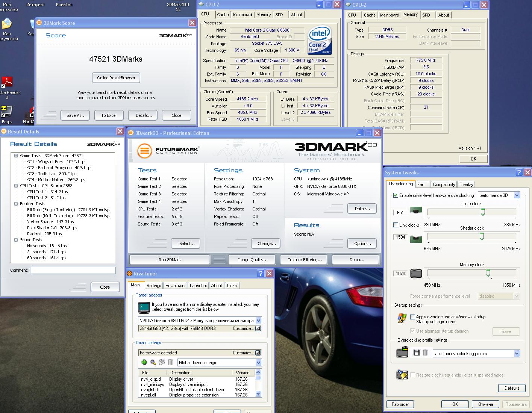Click the memory clock chip icon
Viewport: 532px width, 413px height.
[416, 273]
